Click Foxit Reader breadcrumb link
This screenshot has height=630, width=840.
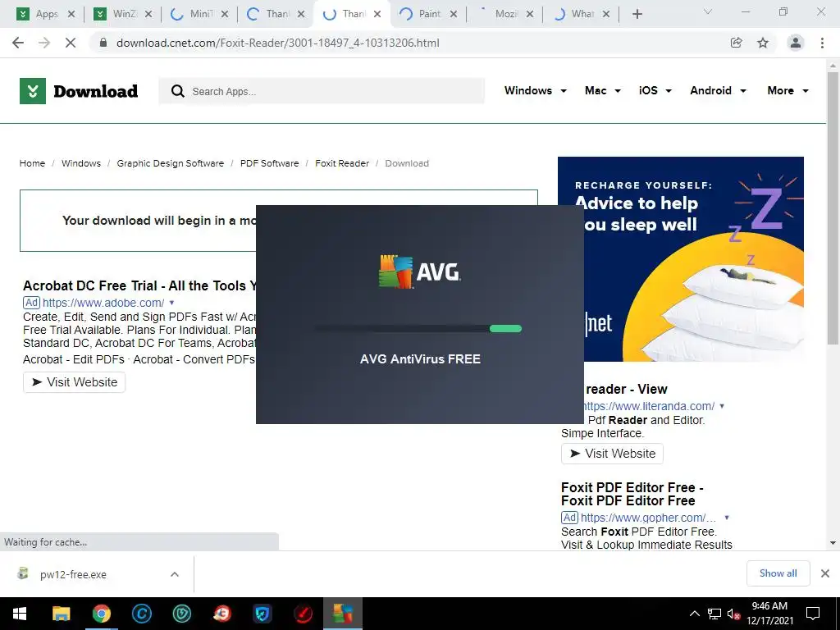coord(342,163)
